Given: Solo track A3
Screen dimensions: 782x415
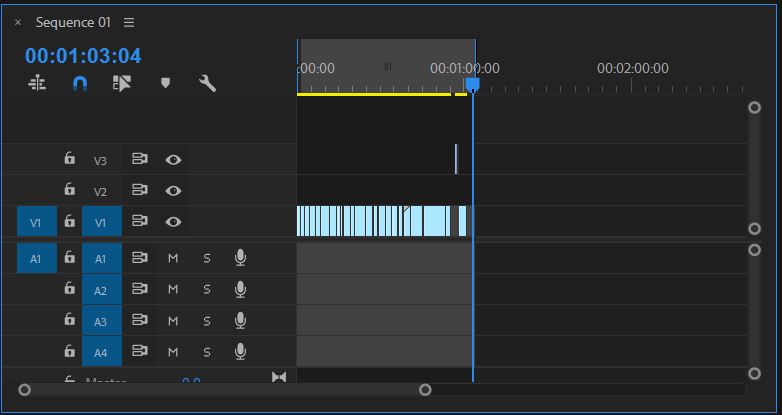Looking at the screenshot, I should point(206,321).
